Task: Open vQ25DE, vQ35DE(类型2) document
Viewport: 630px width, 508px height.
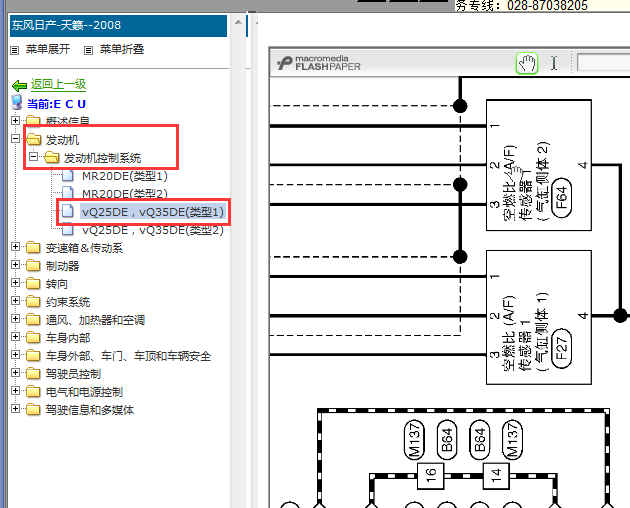Action: [x=153, y=230]
